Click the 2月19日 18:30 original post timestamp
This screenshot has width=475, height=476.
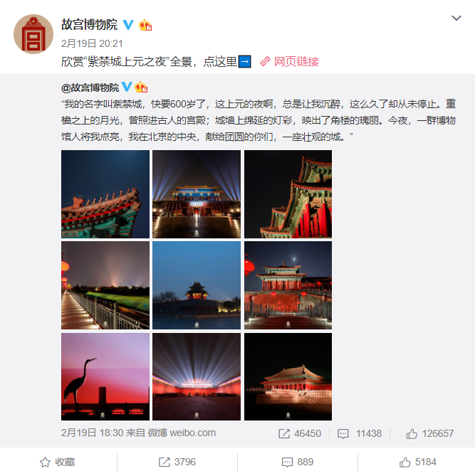coord(93,433)
